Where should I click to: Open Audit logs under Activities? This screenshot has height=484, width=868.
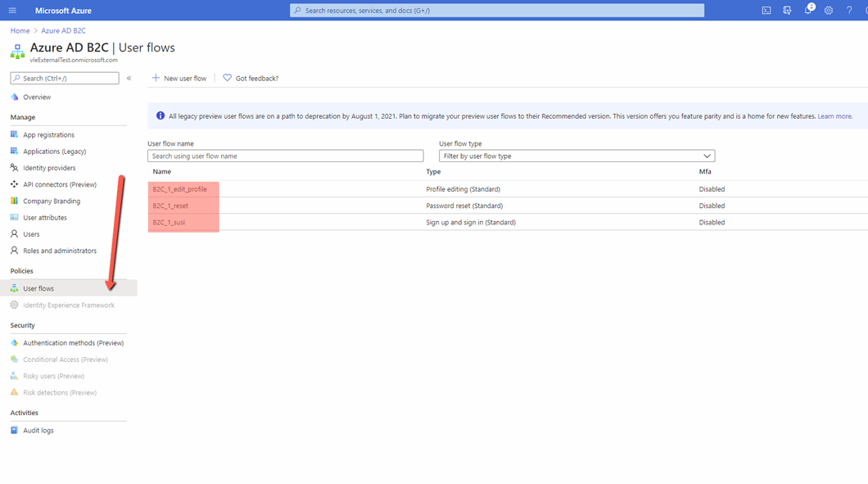tap(38, 431)
